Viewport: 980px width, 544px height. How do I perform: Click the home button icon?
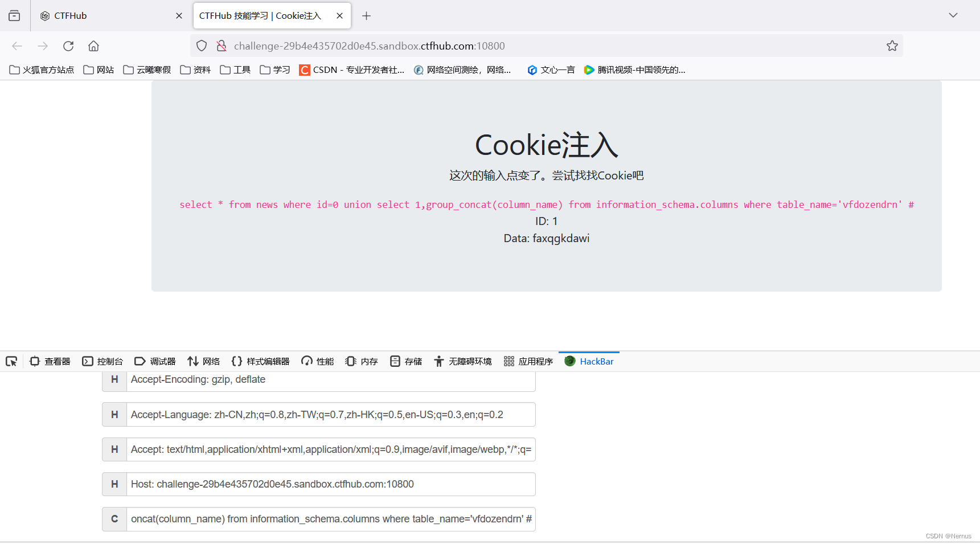point(93,46)
